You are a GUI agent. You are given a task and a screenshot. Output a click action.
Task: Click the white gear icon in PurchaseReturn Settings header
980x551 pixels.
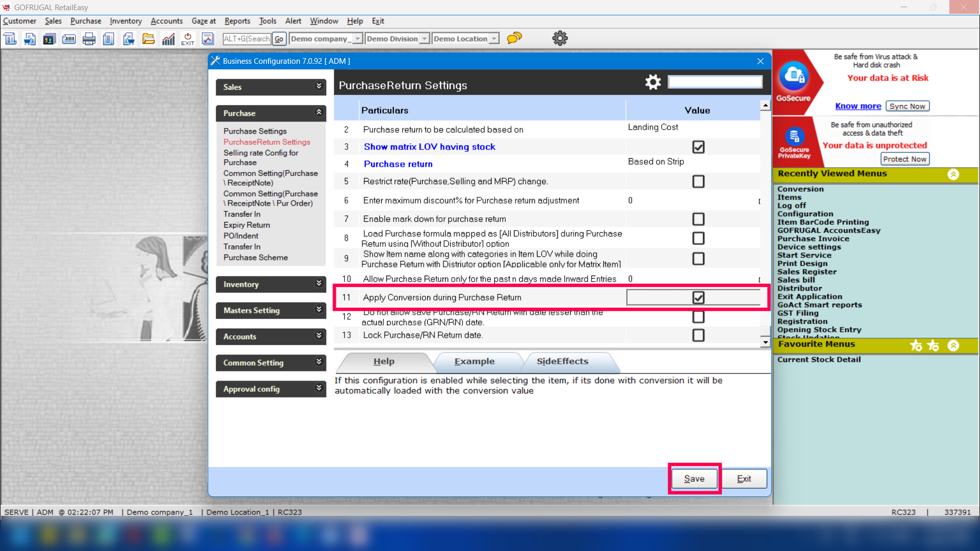[x=653, y=83]
